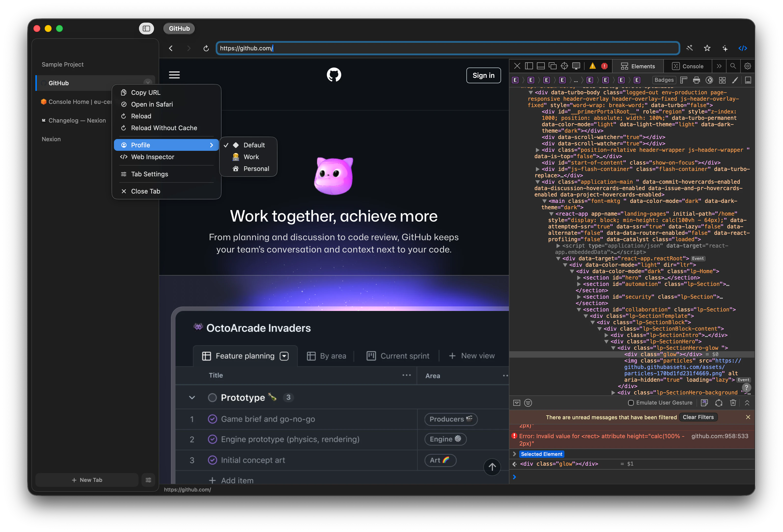Viewport: 783px width, 532px height.
Task: Toggle the Badges button in Elements toolbar
Action: [664, 80]
